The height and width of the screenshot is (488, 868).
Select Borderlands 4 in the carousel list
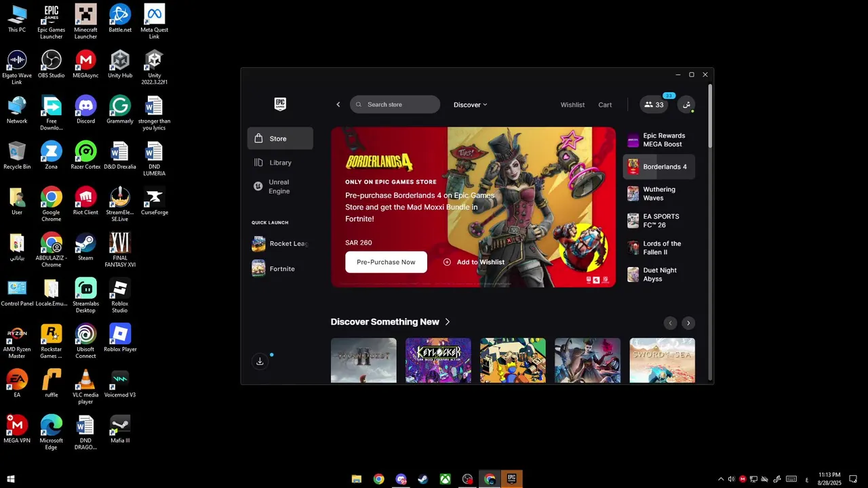tap(659, 167)
